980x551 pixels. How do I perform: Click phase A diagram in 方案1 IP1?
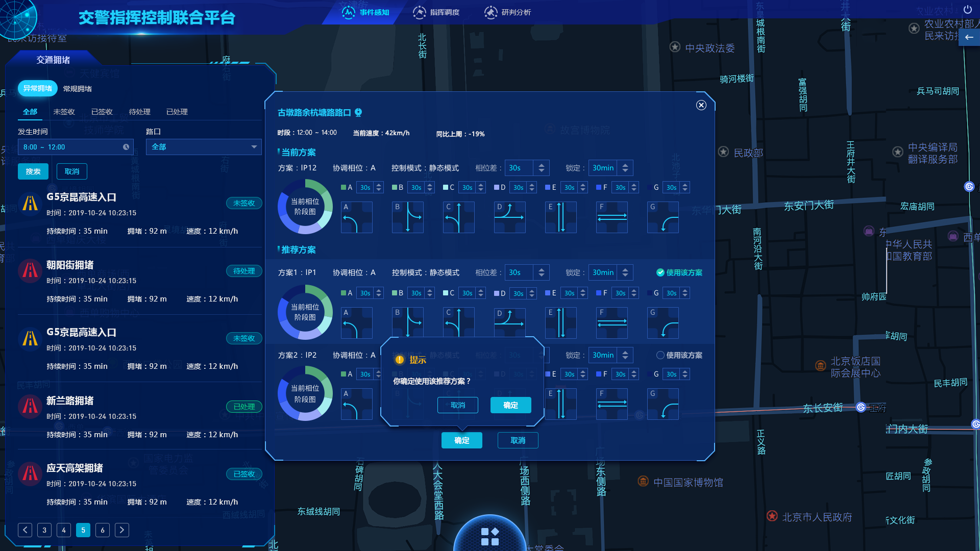[x=357, y=323]
